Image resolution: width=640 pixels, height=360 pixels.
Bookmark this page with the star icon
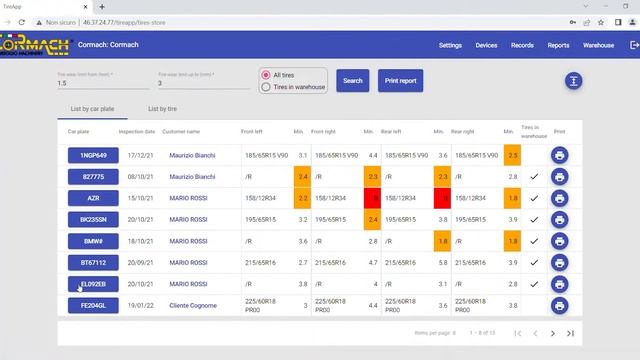601,22
